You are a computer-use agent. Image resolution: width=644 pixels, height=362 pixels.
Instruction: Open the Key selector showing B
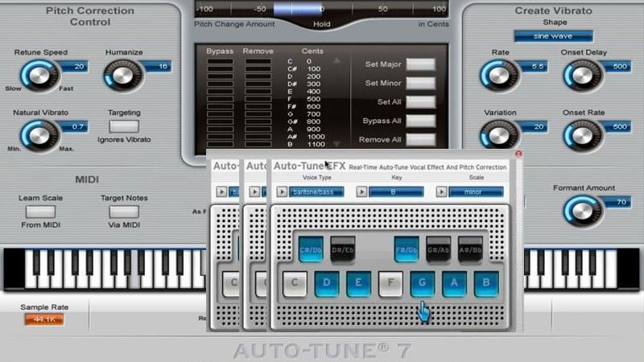click(x=396, y=192)
